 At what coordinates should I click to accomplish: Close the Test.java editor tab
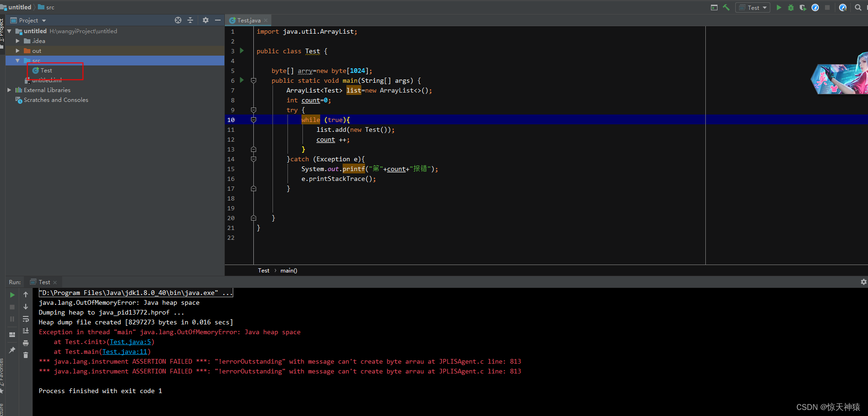pyautogui.click(x=266, y=20)
